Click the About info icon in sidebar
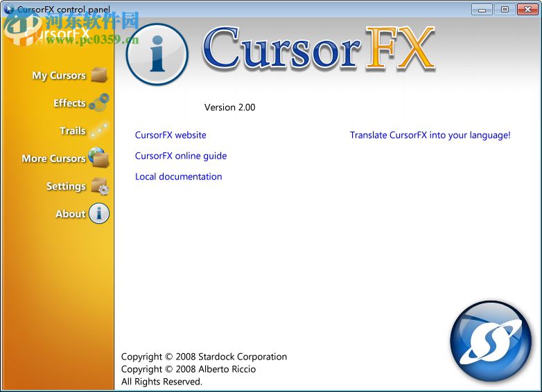Viewport: 542px width, 392px height. [99, 213]
